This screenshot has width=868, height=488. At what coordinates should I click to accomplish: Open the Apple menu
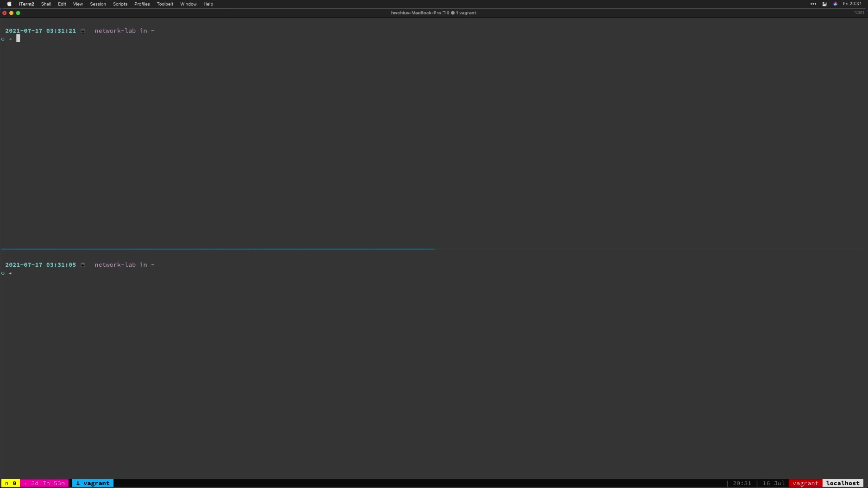[x=9, y=4]
